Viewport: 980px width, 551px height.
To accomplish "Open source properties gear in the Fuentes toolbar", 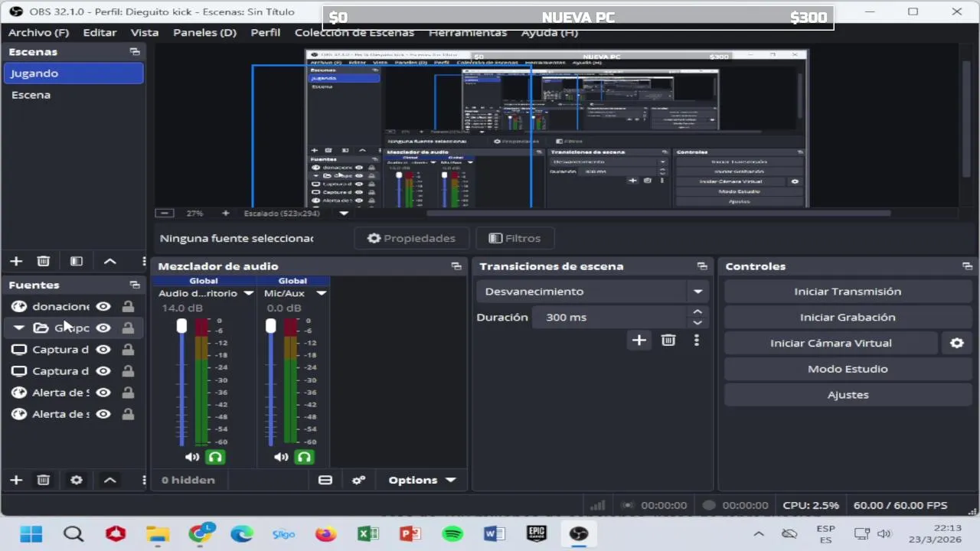I will pos(77,480).
